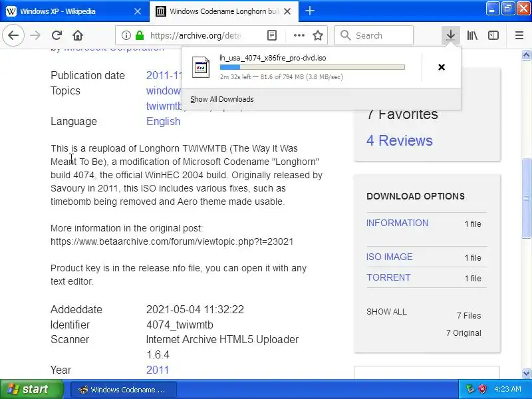Select Windows Codename taskbar button

(x=124, y=390)
